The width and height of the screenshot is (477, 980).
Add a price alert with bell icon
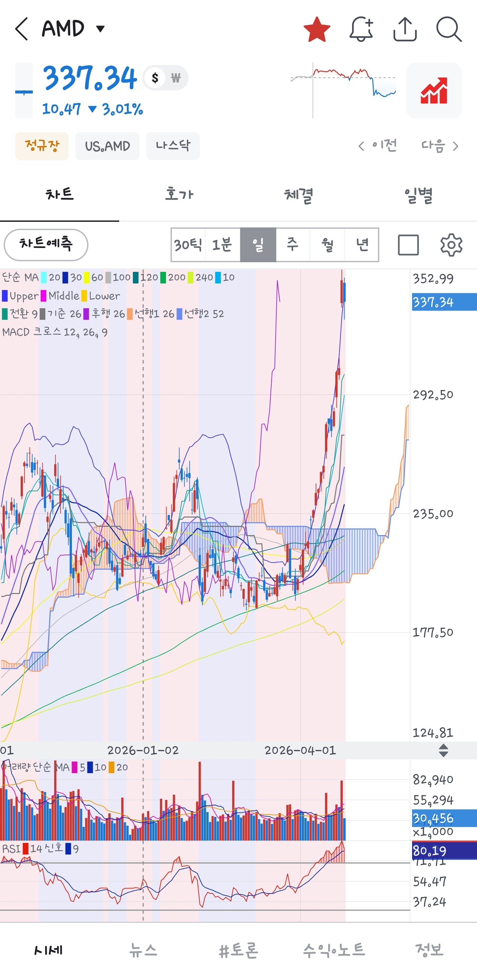[361, 29]
